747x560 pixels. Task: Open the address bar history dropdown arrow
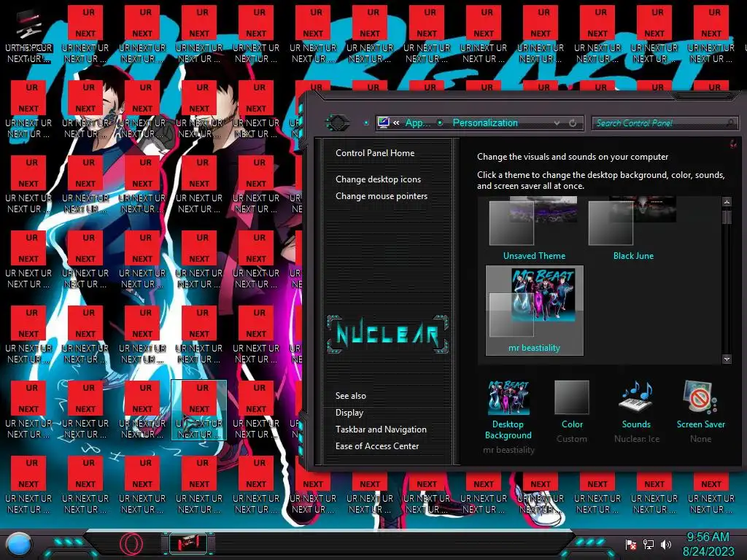coord(557,122)
